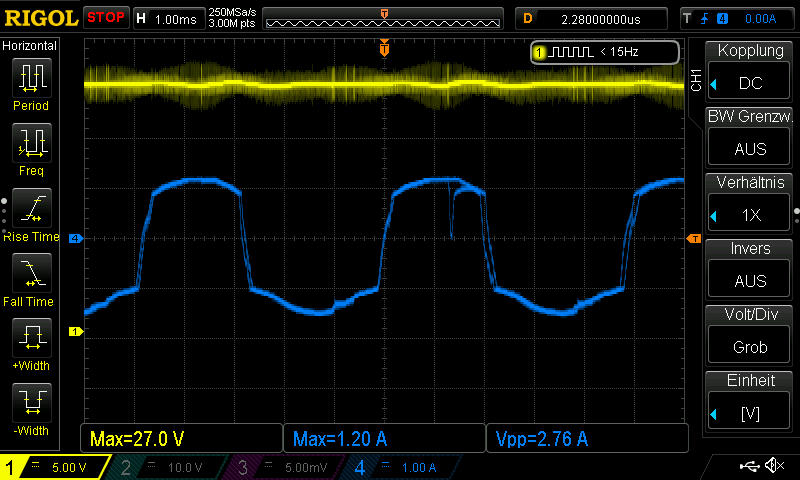Select the +Width measurement icon
800x480 pixels.
point(32,337)
